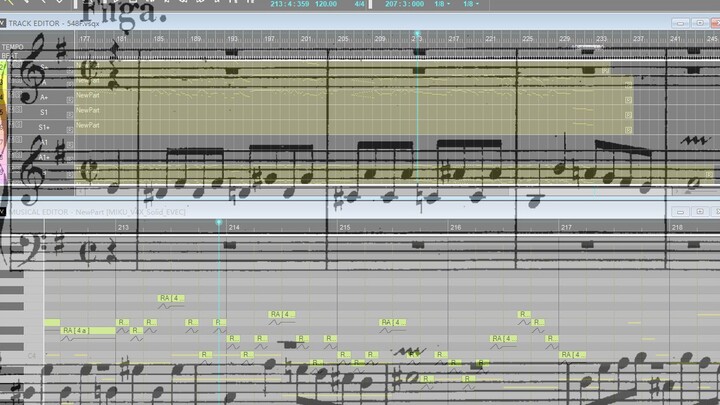Click the Track Editor scrollbar left arrow
Screen dimensions: 720x405
80,191
